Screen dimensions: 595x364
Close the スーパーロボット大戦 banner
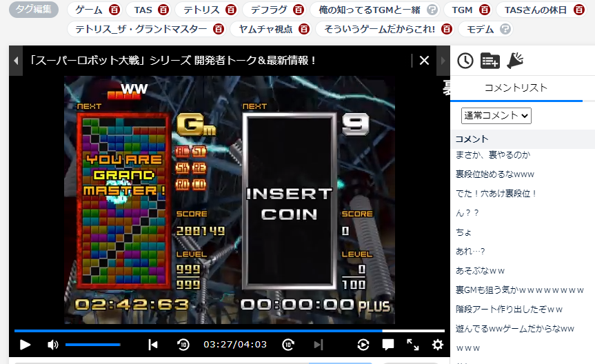pos(424,61)
